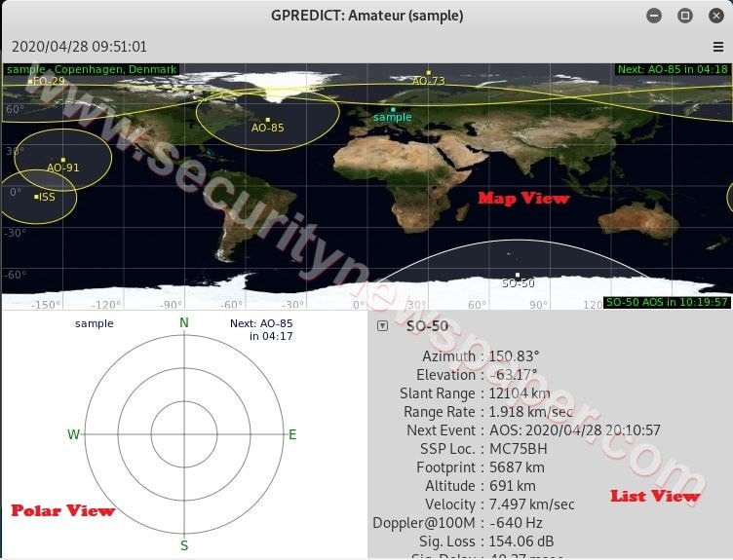
Task: Click the polar plot center
Action: coord(184,434)
